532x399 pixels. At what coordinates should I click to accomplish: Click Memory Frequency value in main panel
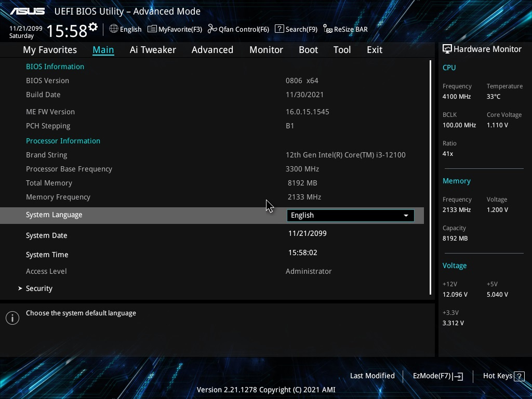pyautogui.click(x=304, y=197)
